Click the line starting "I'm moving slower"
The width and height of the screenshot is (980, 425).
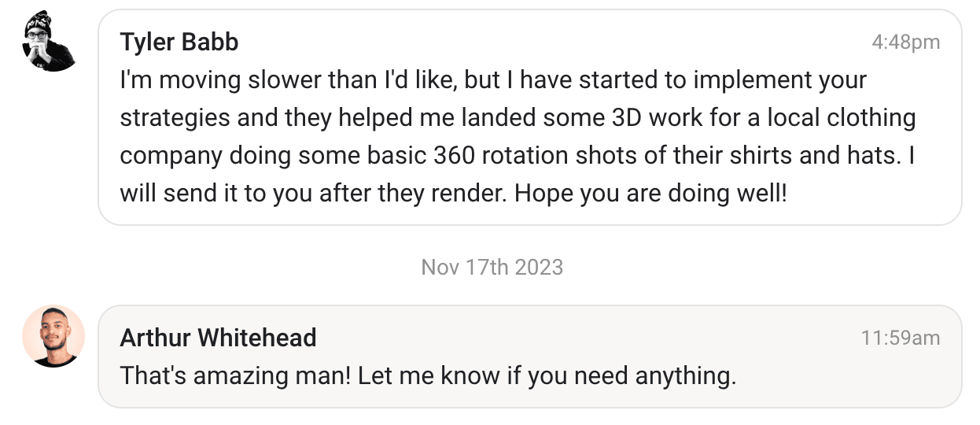(493, 80)
